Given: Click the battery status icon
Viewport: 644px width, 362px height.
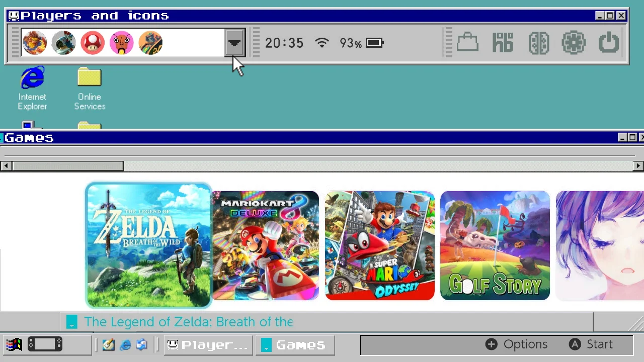Looking at the screenshot, I should (x=375, y=43).
